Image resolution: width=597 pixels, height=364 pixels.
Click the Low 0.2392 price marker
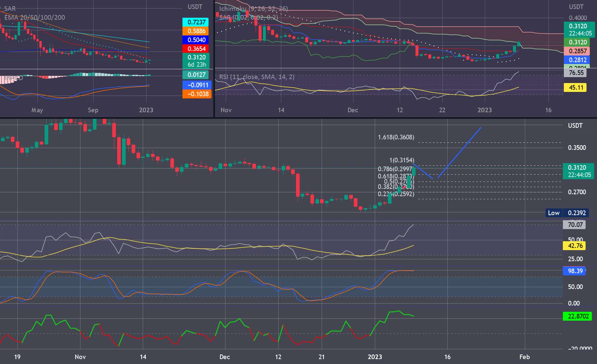tap(567, 213)
